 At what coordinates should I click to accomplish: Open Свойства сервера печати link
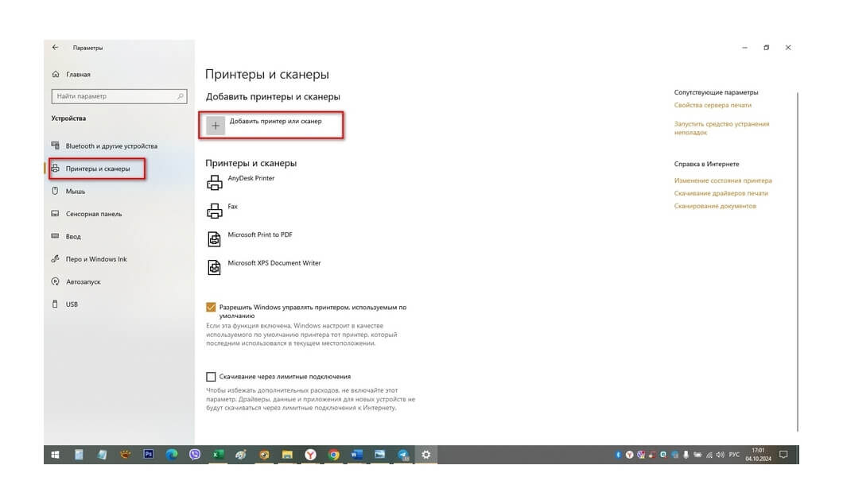coord(713,105)
